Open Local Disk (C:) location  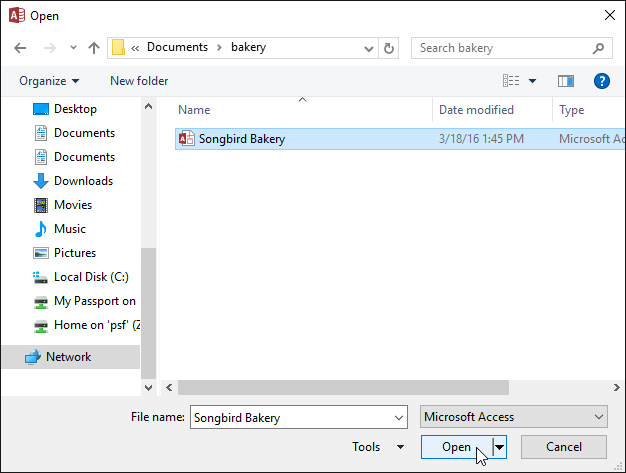[x=90, y=277]
